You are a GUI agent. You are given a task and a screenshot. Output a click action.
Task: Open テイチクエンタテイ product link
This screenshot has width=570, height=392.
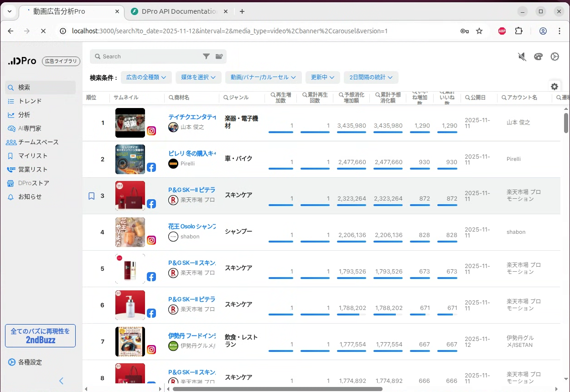coord(192,117)
